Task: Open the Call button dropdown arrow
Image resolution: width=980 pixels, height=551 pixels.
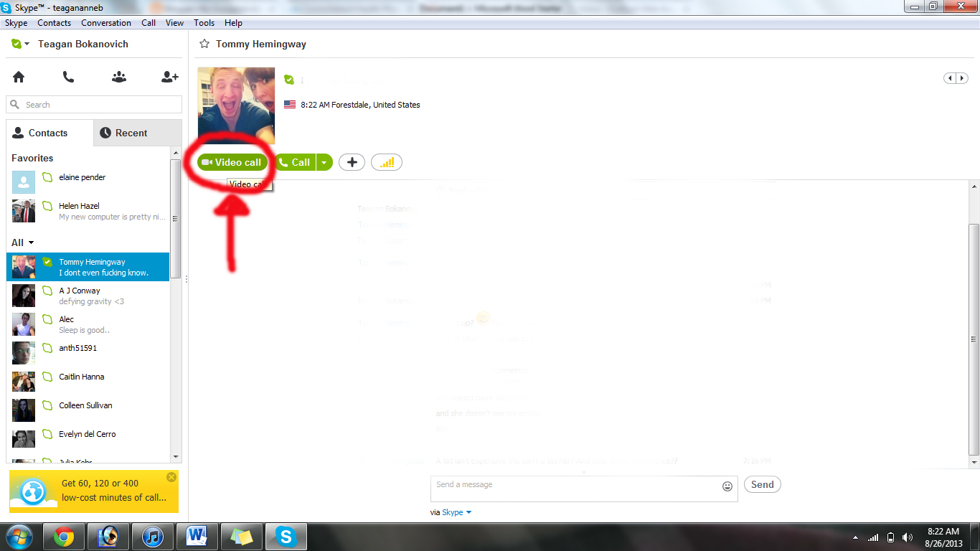Action: (x=324, y=162)
